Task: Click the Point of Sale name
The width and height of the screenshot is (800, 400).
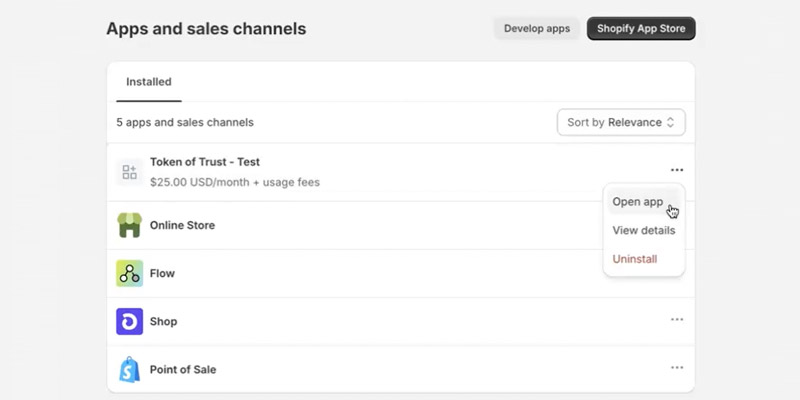Action: tap(183, 369)
